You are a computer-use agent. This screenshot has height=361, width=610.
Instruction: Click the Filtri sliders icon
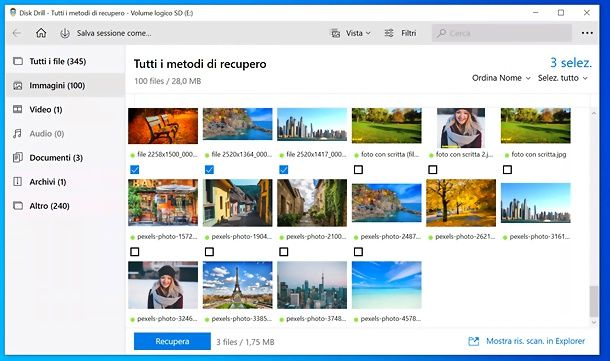[x=389, y=33]
